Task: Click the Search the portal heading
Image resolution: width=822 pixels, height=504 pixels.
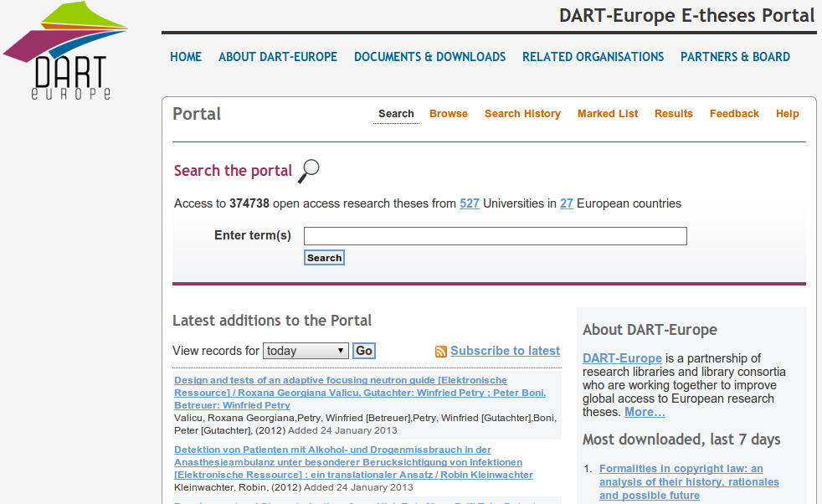Action: [233, 171]
